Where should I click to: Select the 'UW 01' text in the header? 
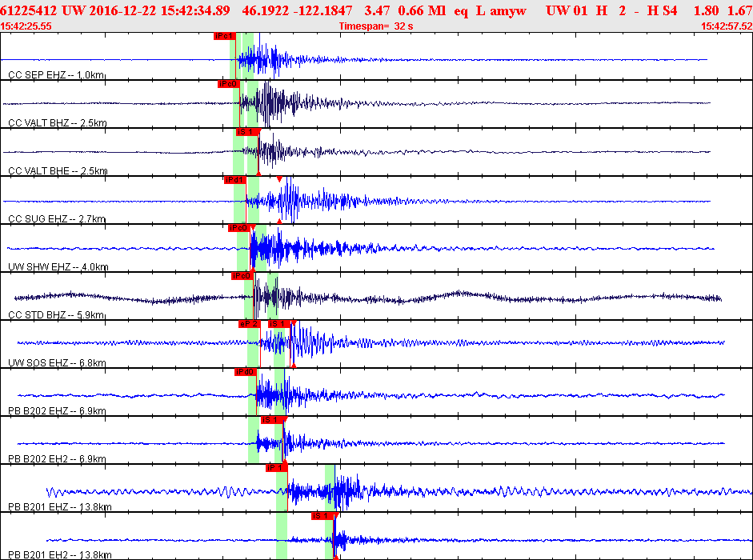click(x=567, y=10)
